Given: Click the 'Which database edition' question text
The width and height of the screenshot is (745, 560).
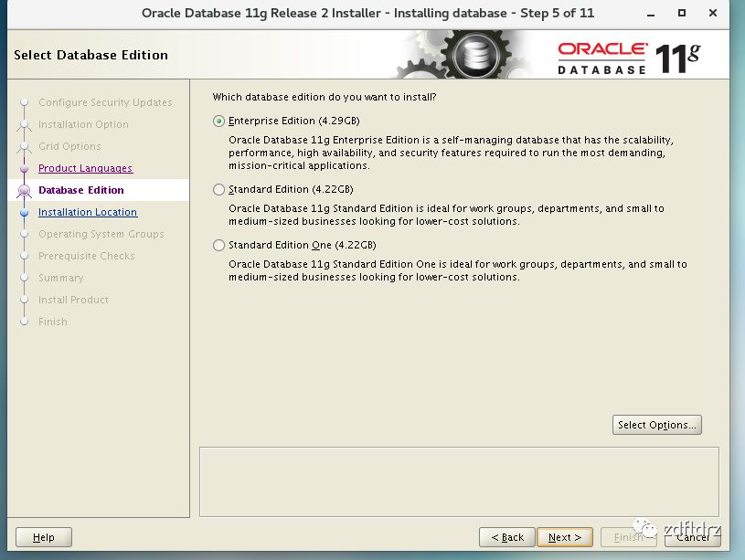Looking at the screenshot, I should pyautogui.click(x=325, y=97).
